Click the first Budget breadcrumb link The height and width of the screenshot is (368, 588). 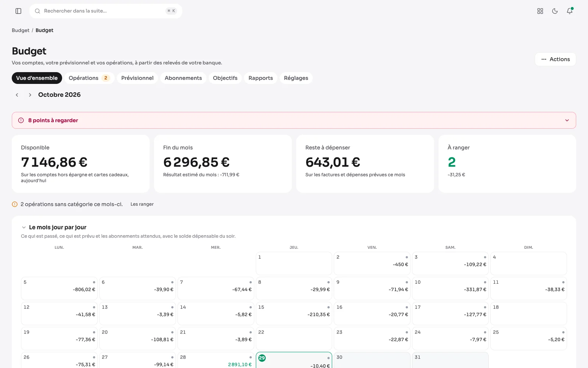pyautogui.click(x=21, y=30)
